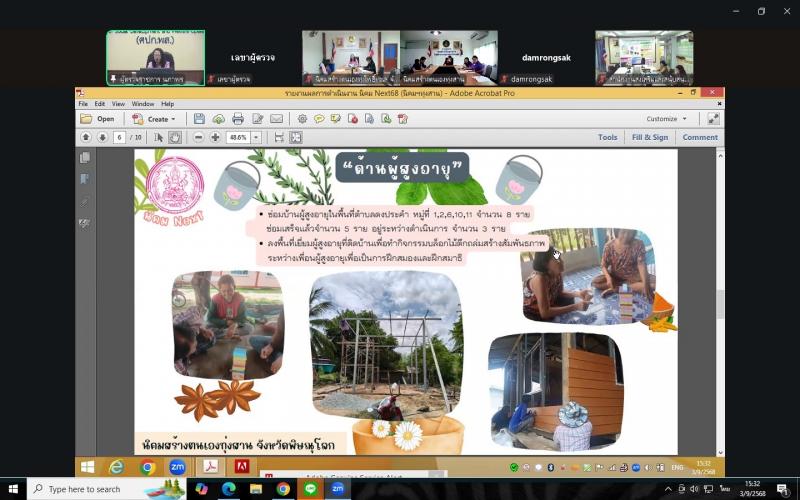The width and height of the screenshot is (800, 500).
Task: Click the gear preferences icon in toolbar
Action: [x=302, y=119]
